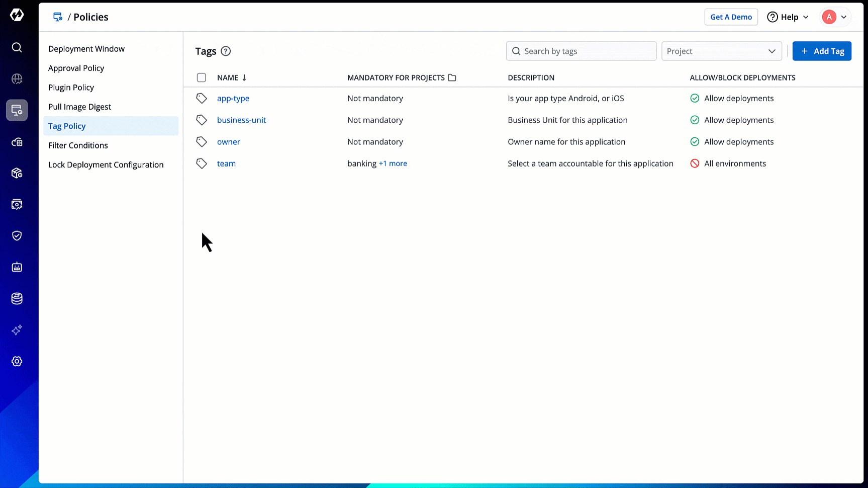Click the search icon in left sidebar
This screenshot has height=488, width=868.
(17, 47)
